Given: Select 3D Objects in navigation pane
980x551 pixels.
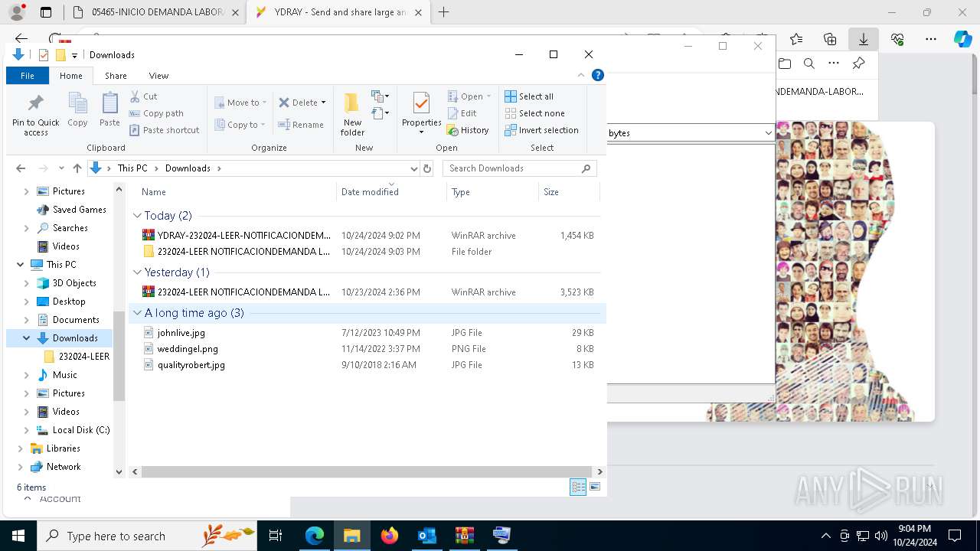Looking at the screenshot, I should pos(74,283).
